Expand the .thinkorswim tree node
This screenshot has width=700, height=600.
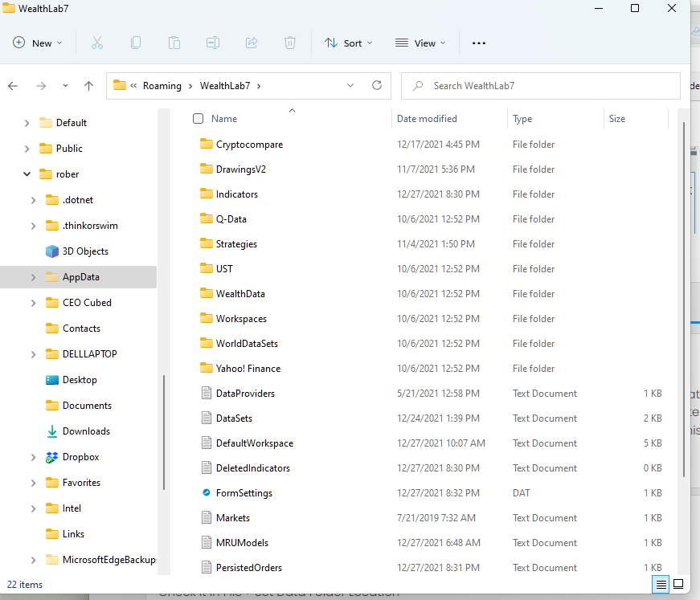point(33,226)
